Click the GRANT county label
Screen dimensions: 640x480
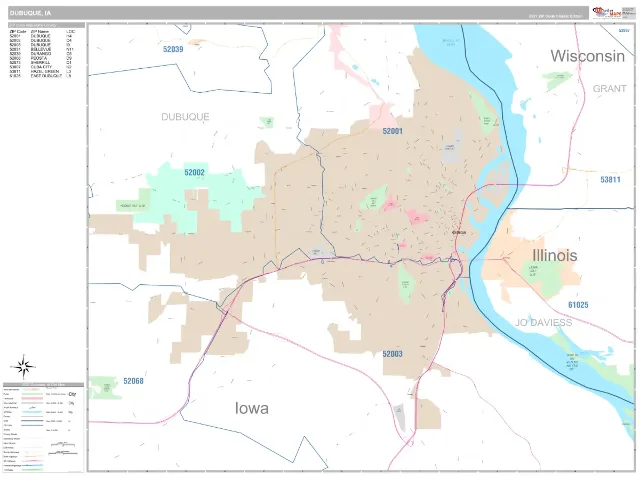609,89
